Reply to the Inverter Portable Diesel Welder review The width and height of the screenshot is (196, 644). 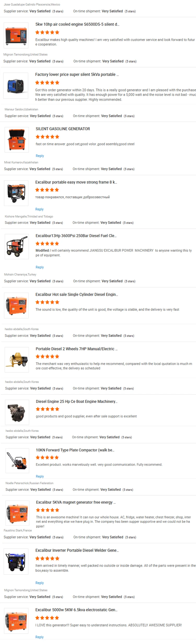39,583
